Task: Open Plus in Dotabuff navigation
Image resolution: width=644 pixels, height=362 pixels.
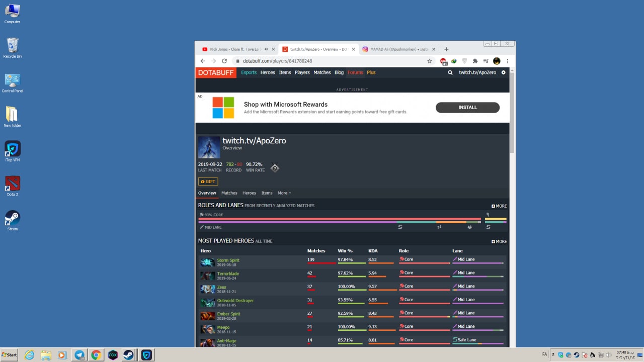Action: [x=371, y=72]
